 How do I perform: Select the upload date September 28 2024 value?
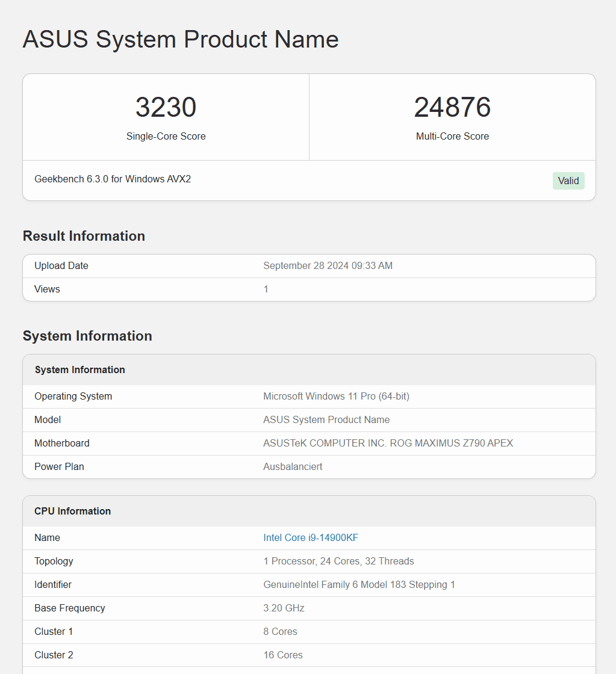pos(328,265)
